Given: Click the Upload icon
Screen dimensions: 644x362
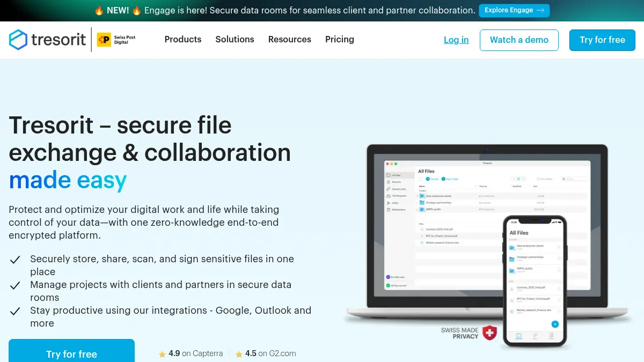Looking at the screenshot, I should tap(428, 179).
